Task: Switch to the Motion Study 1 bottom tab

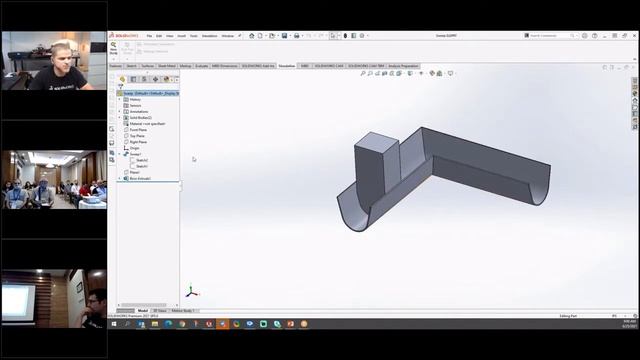Action: (x=182, y=311)
